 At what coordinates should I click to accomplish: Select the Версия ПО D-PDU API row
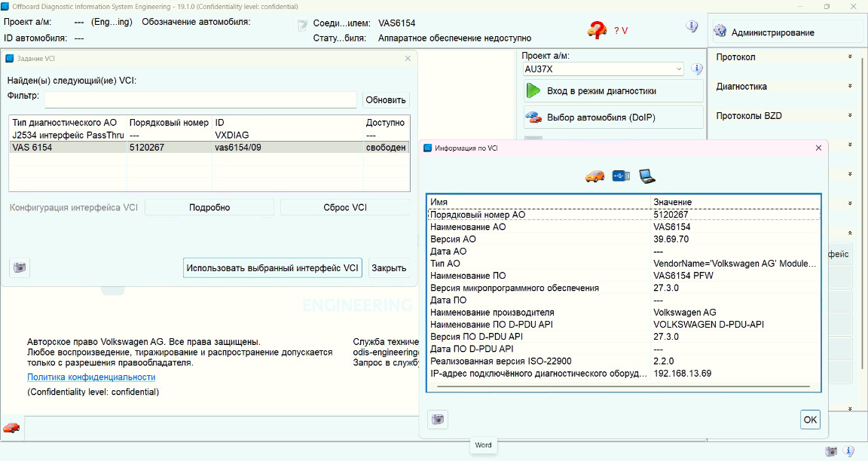coord(624,337)
